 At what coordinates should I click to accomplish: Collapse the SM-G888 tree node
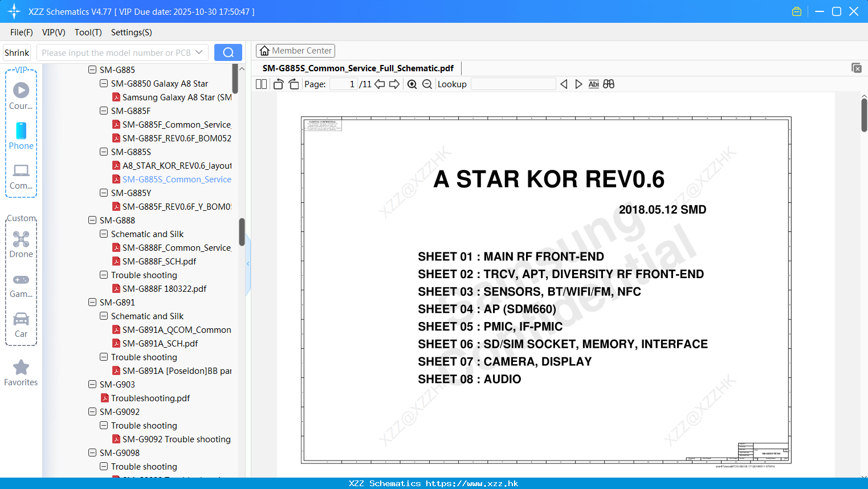point(92,220)
